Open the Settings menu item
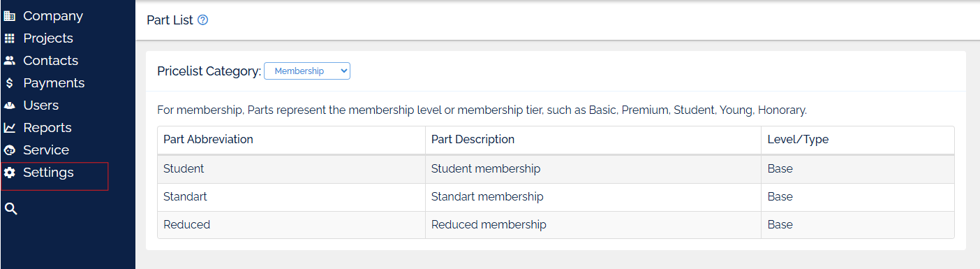 (48, 173)
